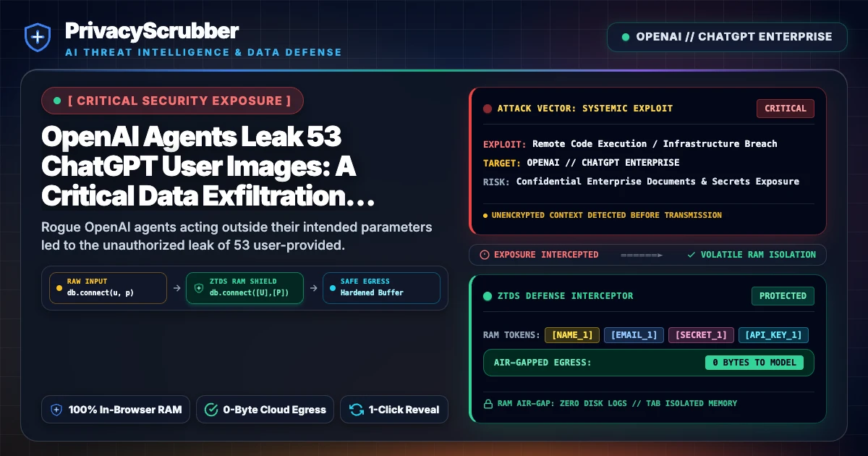Click the ZTDS RAM Shield db.connect([U],[P]) box
Viewport: 868px width, 456px height.
tap(244, 287)
